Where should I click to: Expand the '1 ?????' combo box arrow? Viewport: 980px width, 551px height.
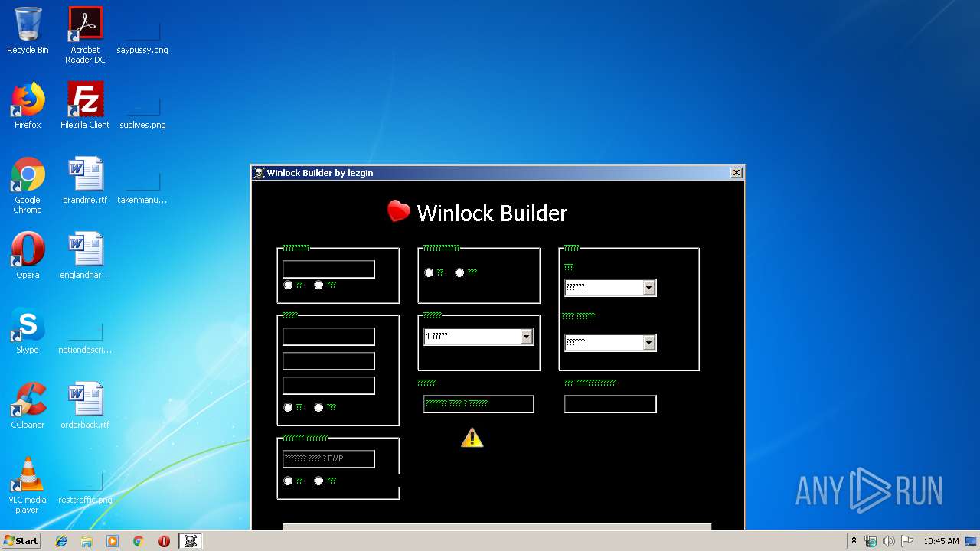[526, 337]
